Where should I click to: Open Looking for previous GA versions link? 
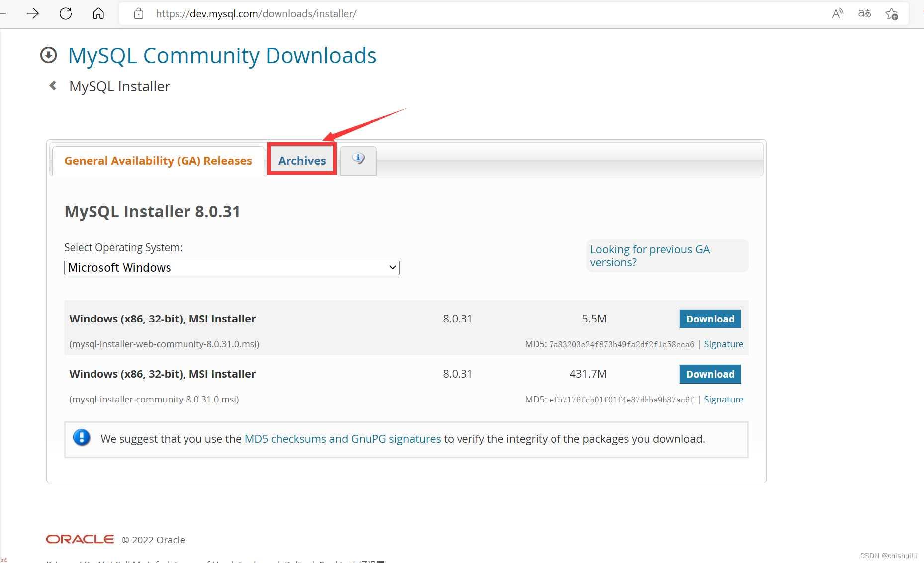[650, 256]
